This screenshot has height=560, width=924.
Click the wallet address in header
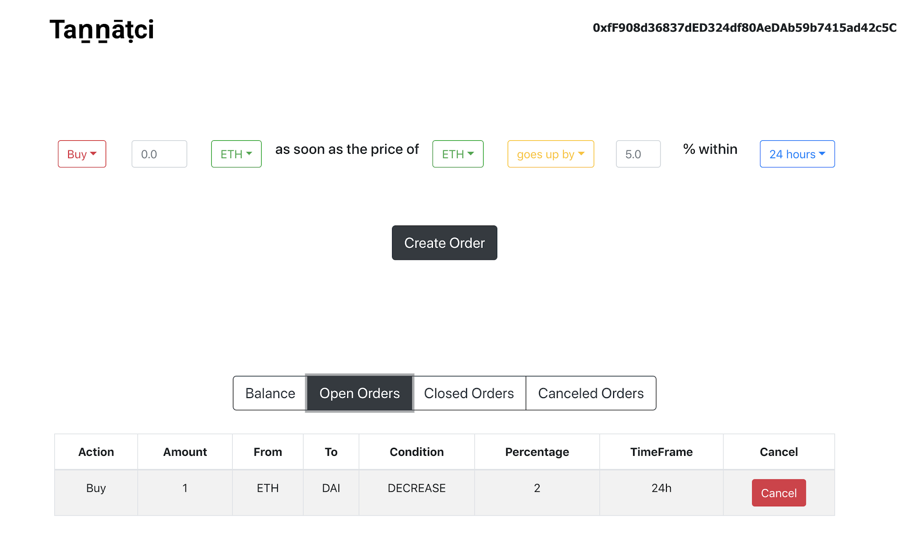tap(744, 28)
